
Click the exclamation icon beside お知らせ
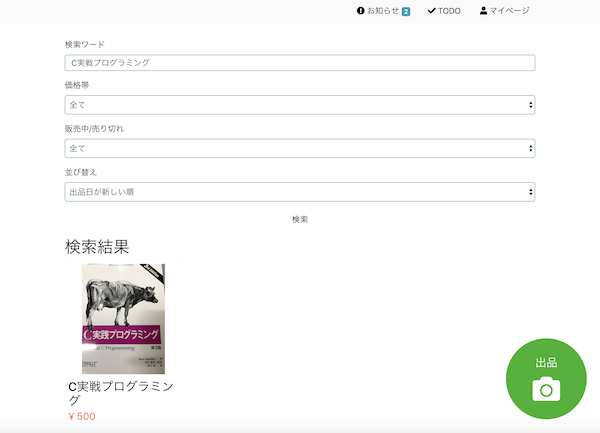point(360,11)
